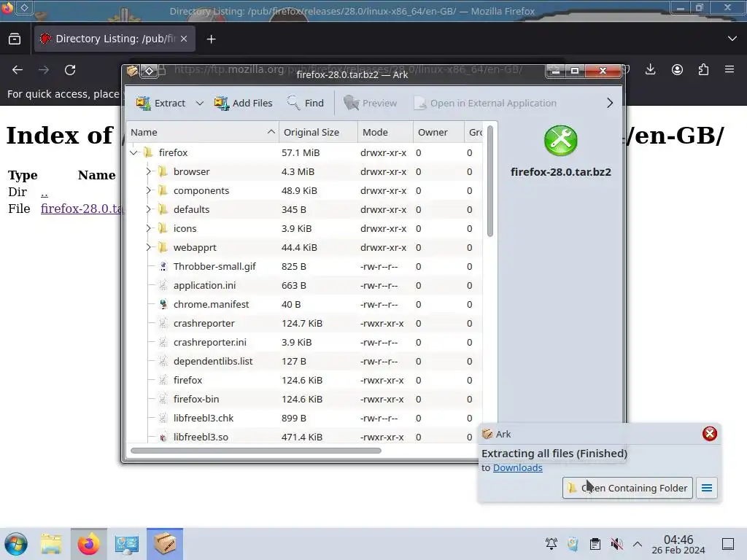
Task: Close the Directory Listing tab
Action: tap(184, 39)
